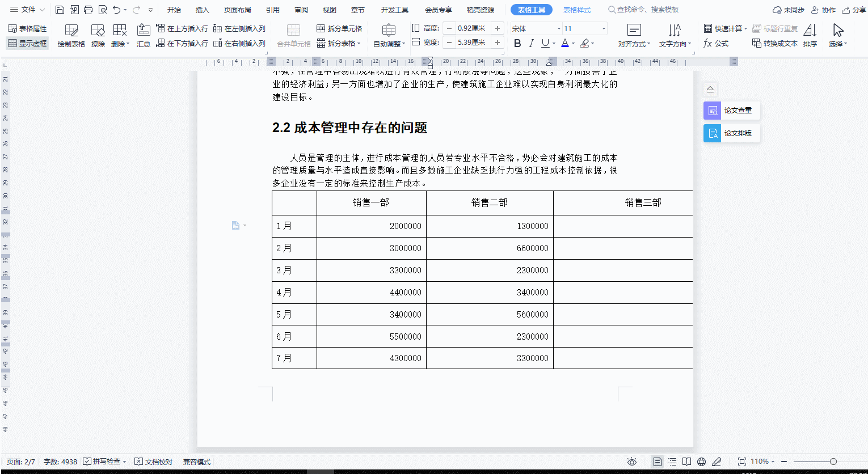Click the row height 0.92厘米 field

point(473,28)
